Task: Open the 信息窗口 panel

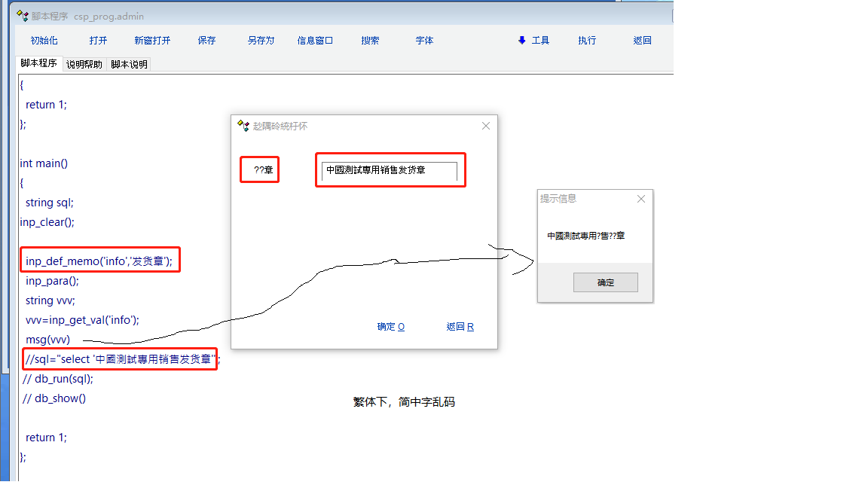Action: [315, 41]
